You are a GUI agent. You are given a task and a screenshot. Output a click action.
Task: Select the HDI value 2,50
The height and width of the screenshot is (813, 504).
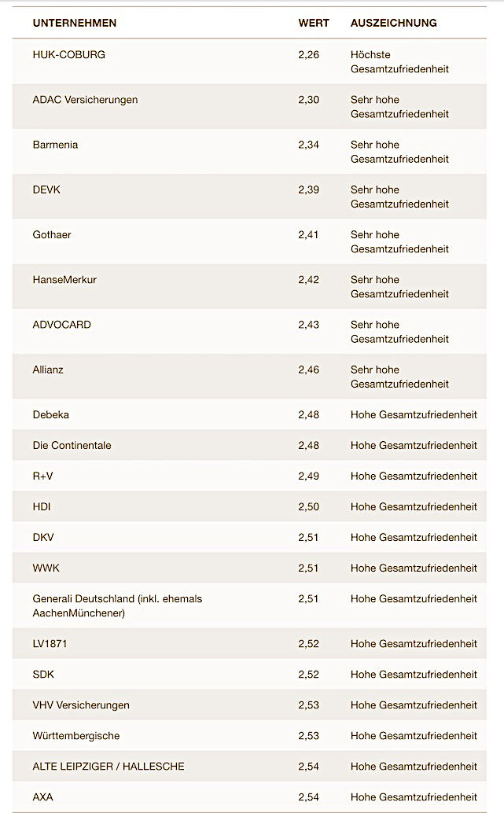point(309,506)
